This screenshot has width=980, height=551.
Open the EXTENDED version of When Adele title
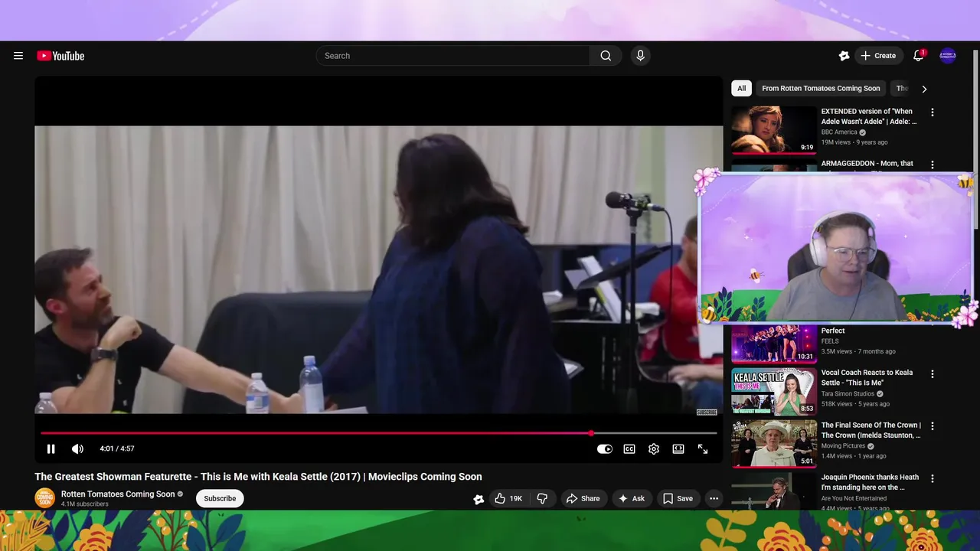[869, 116]
